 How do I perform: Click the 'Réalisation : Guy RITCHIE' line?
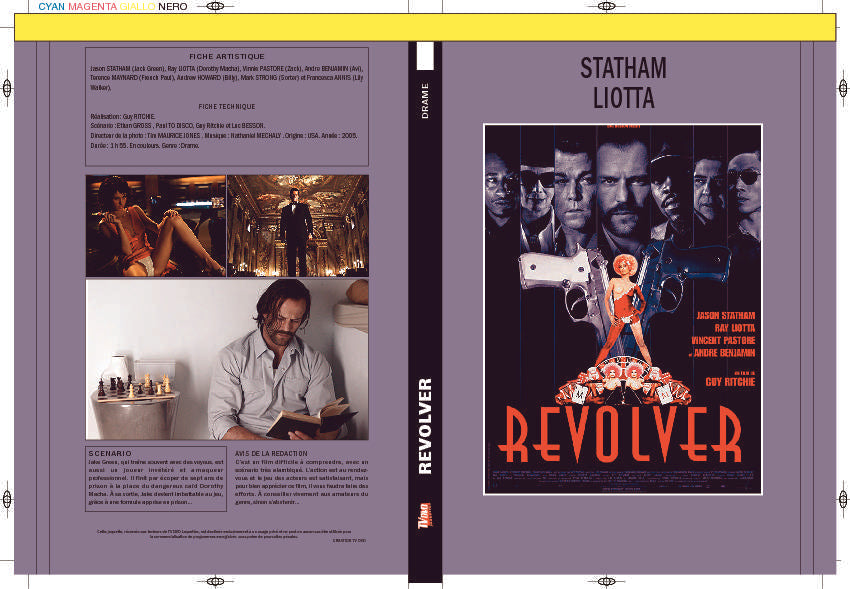[x=123, y=116]
